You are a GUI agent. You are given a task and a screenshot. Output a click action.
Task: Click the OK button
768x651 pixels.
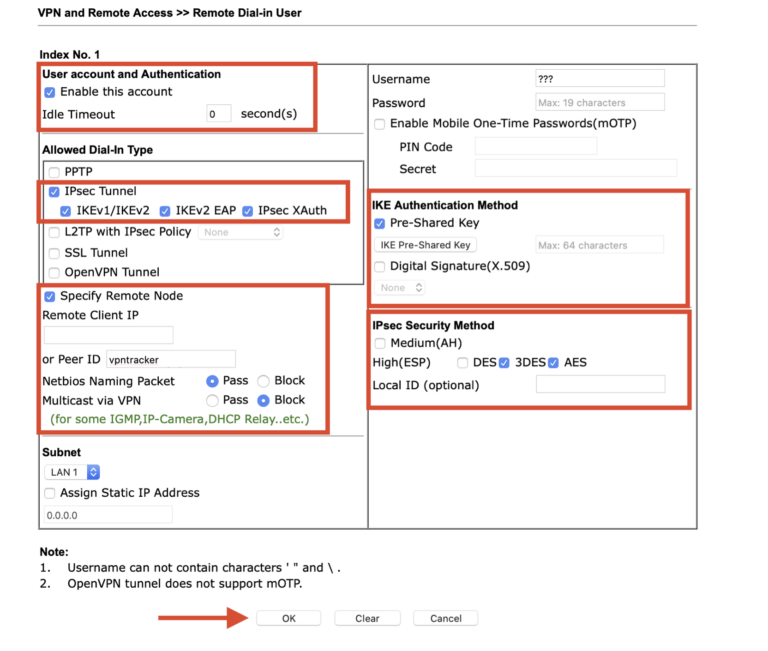tap(288, 618)
